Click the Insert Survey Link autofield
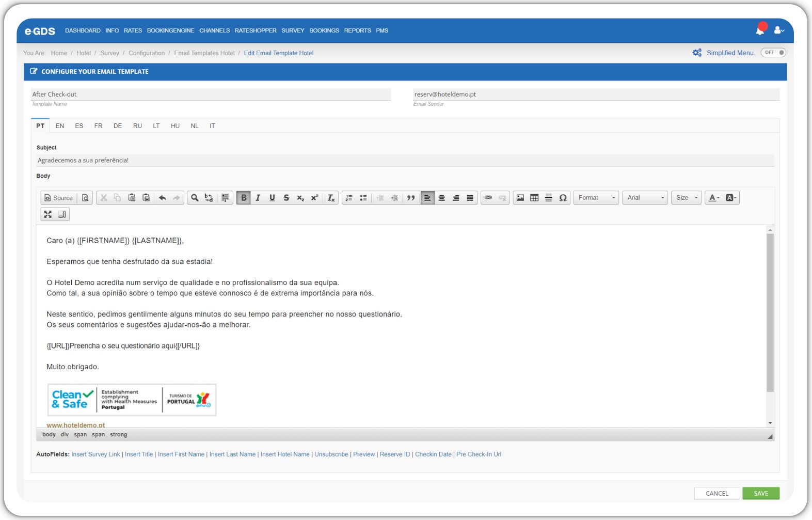Viewport: 812px width, 520px height. (95, 454)
